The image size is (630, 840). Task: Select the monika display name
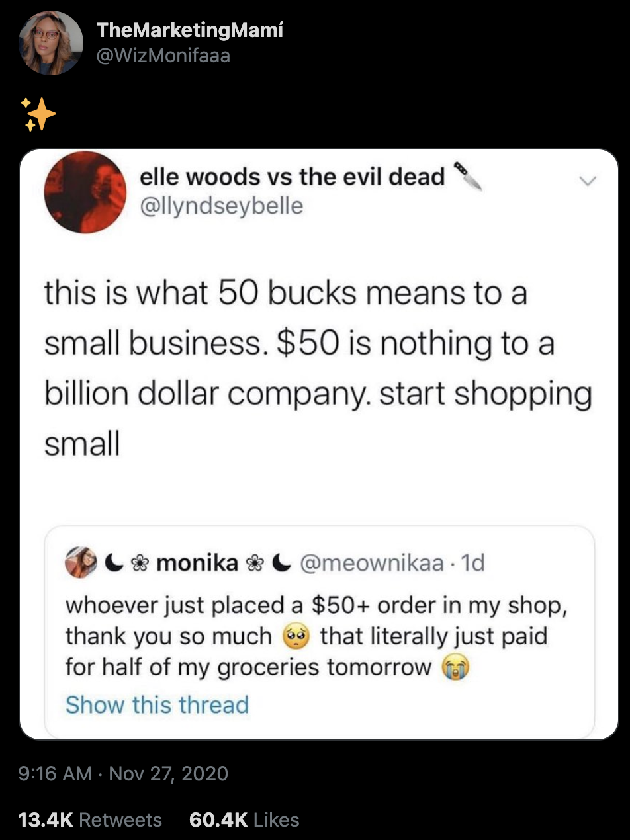tap(199, 563)
